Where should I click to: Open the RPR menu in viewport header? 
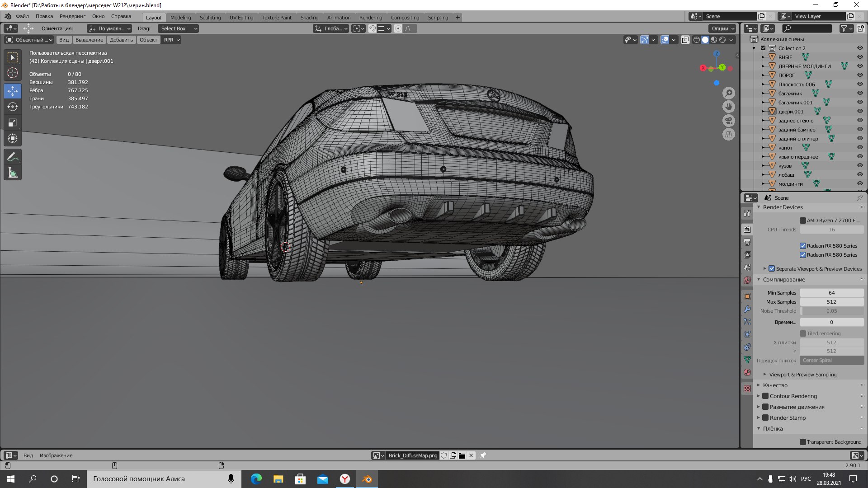tap(171, 40)
